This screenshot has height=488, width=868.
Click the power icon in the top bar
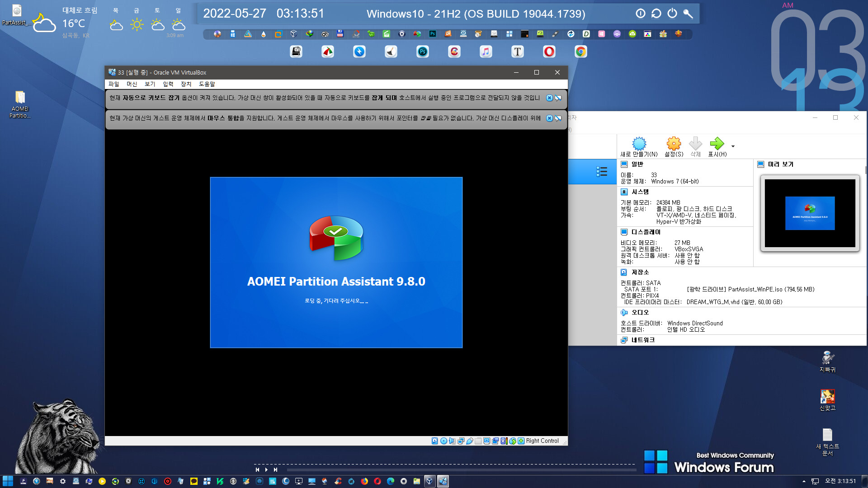672,14
